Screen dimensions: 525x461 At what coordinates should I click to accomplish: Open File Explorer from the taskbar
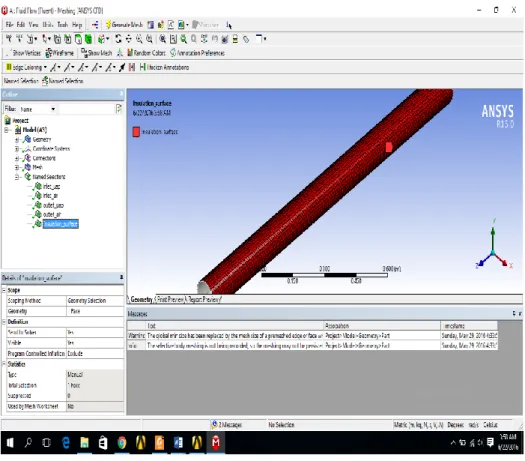pos(84,443)
